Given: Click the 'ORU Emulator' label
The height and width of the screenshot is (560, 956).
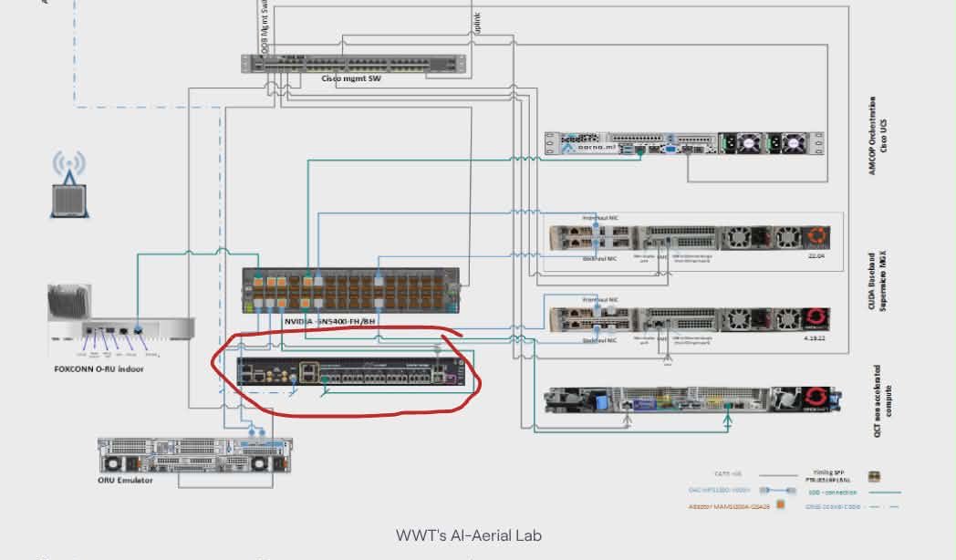Looking at the screenshot, I should [125, 480].
